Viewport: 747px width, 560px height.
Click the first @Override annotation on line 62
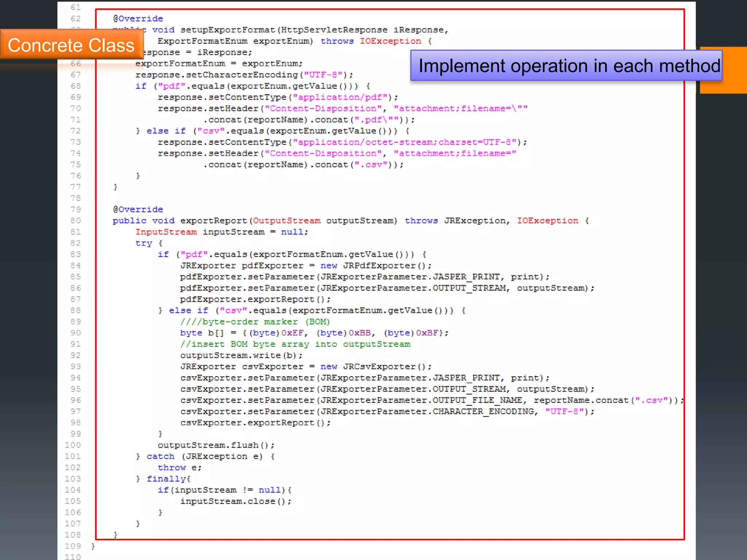tap(138, 19)
